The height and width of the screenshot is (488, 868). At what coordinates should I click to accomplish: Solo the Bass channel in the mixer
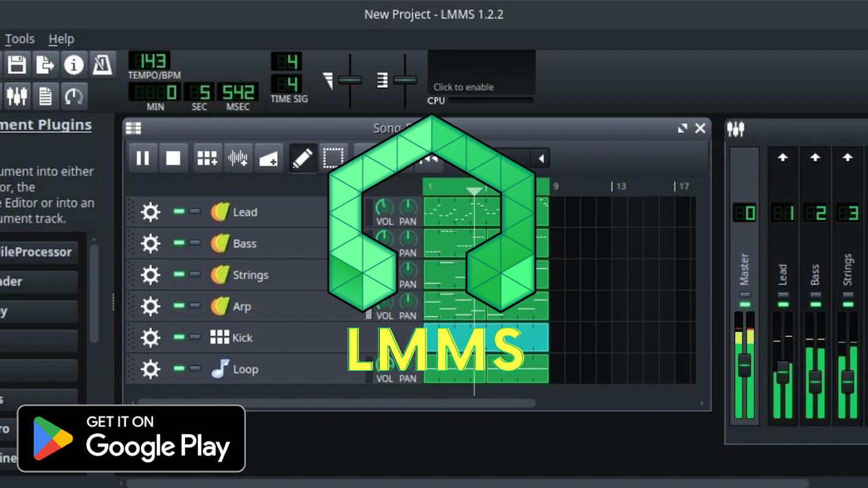(x=815, y=295)
